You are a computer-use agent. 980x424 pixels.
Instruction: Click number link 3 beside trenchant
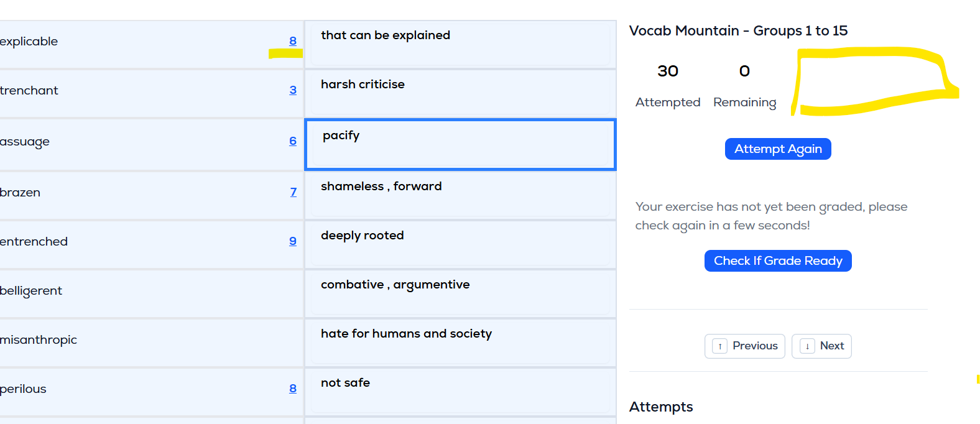(293, 90)
